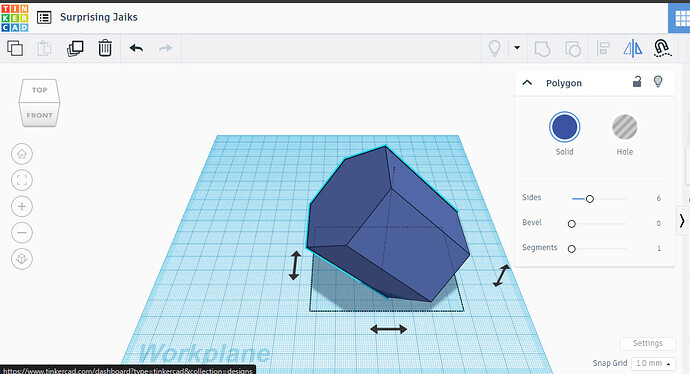Click Home view button
690x374 pixels.
pos(22,154)
